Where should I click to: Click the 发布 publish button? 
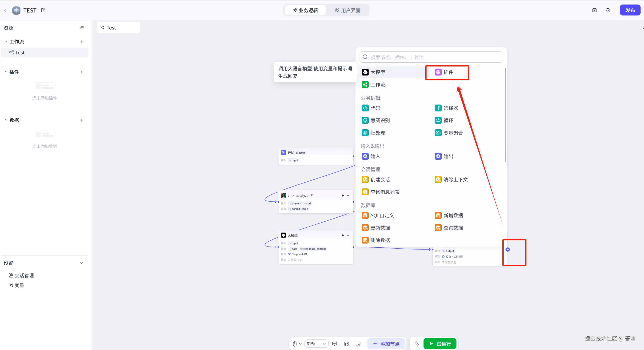[x=630, y=10]
